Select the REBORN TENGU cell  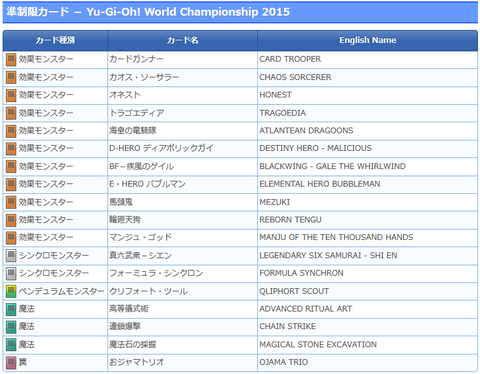[x=367, y=220]
